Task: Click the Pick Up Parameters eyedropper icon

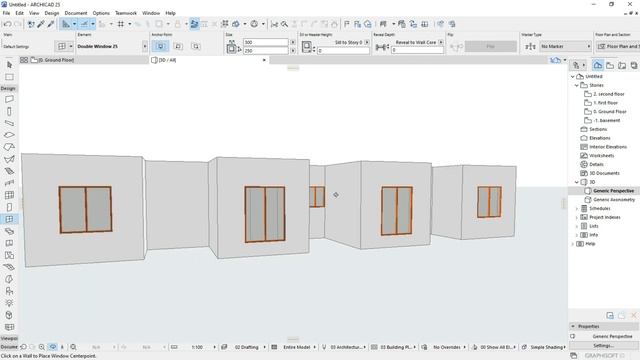Action: pos(41,24)
